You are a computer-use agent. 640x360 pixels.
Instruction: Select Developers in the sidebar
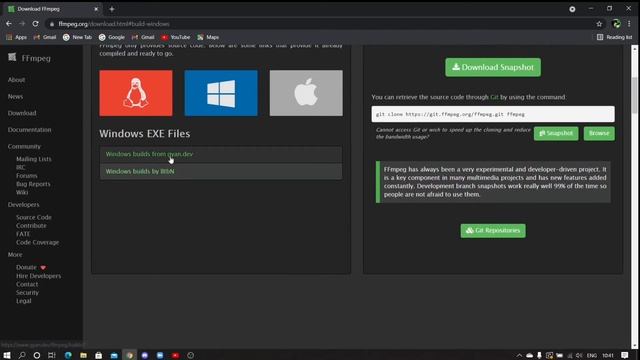24,205
